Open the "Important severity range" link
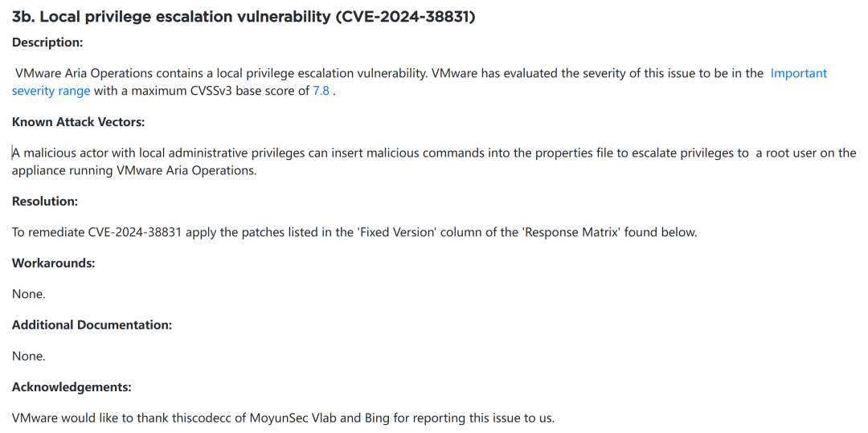868x433 pixels. pos(798,73)
